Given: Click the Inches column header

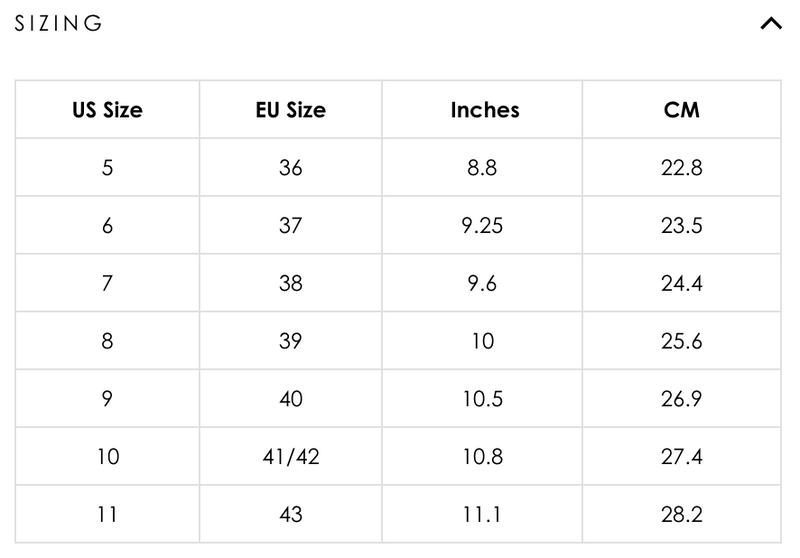Looking at the screenshot, I should [x=484, y=110].
